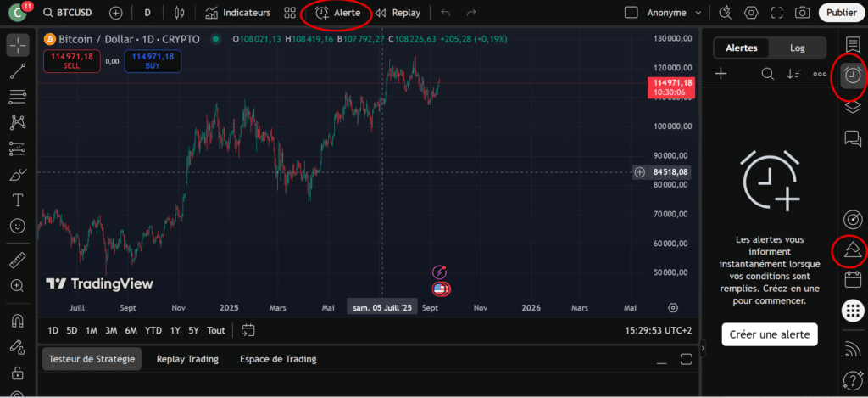The width and height of the screenshot is (868, 398).
Task: Open the chart patterns tool
Action: 18,122
